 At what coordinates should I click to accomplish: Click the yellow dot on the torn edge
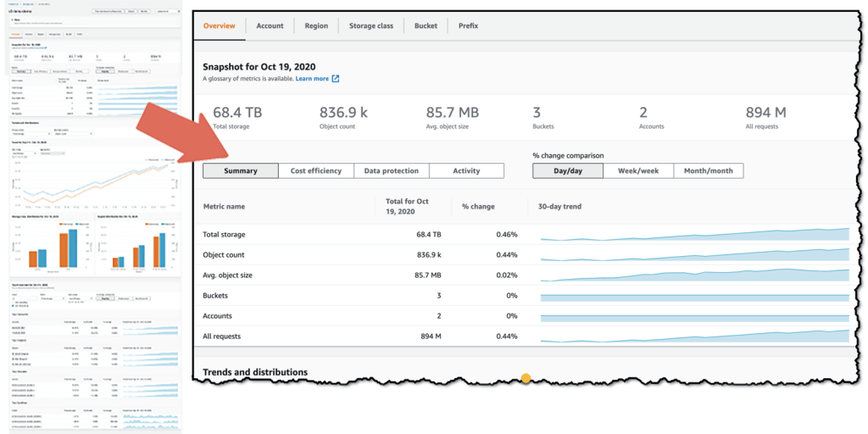click(x=526, y=378)
